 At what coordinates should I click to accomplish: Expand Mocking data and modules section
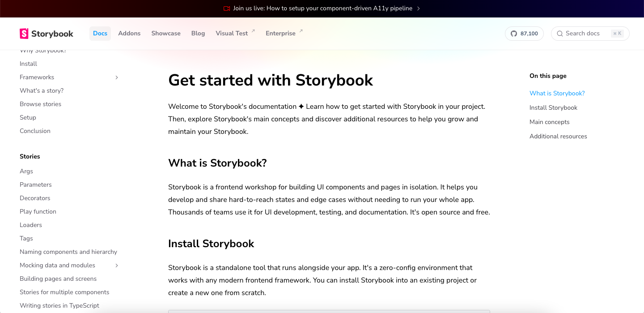tap(117, 266)
